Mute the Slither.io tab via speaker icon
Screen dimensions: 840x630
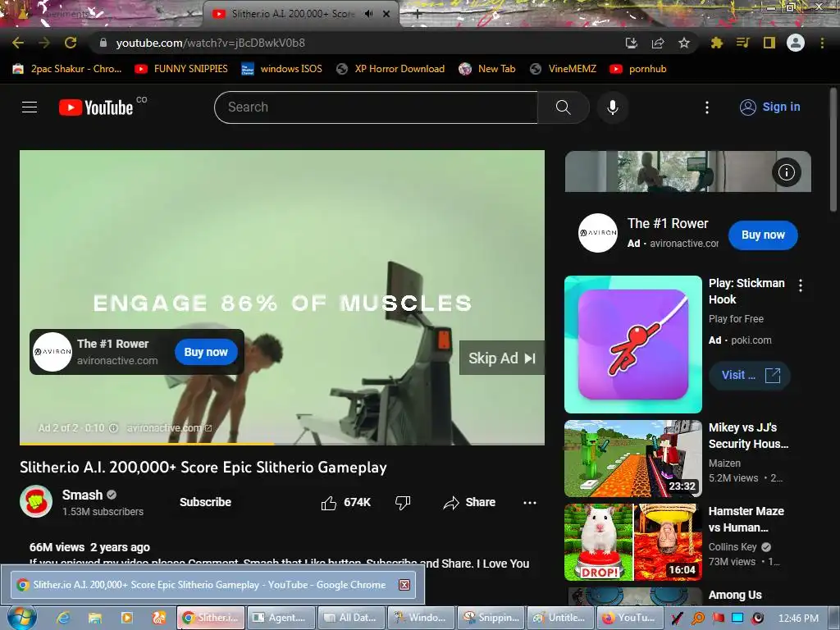(368, 14)
